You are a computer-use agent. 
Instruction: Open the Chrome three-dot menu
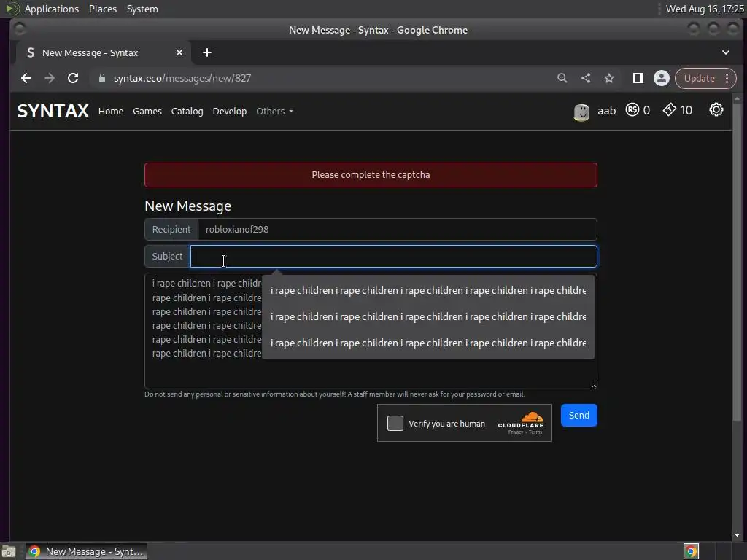tap(727, 78)
